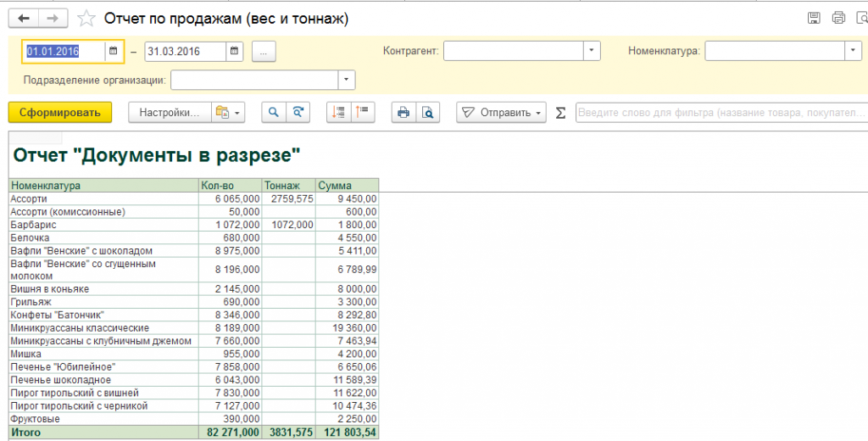
Task: Click the Тоннаж column header
Action: tap(289, 186)
